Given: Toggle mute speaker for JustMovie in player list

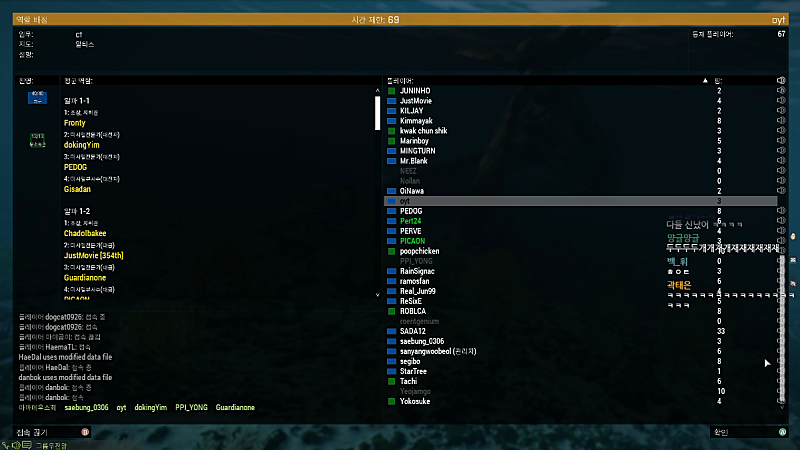Looking at the screenshot, I should tap(781, 101).
